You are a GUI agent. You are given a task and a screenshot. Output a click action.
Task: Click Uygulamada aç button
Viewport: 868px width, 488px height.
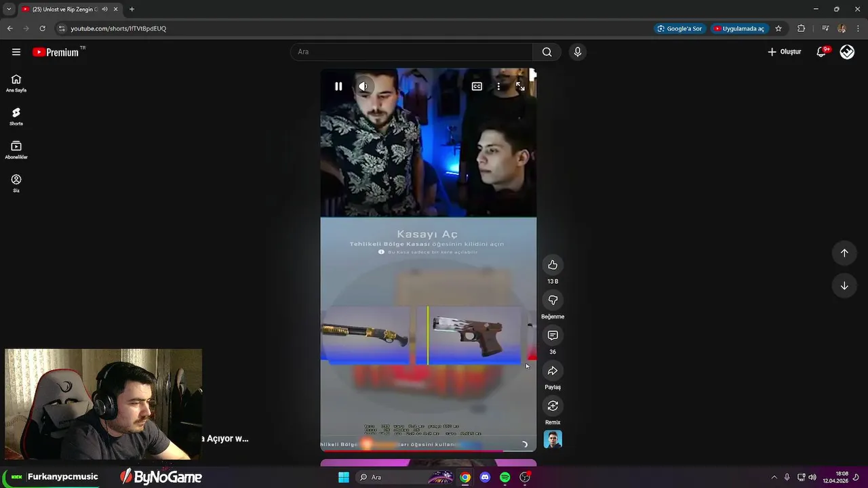[x=738, y=28]
